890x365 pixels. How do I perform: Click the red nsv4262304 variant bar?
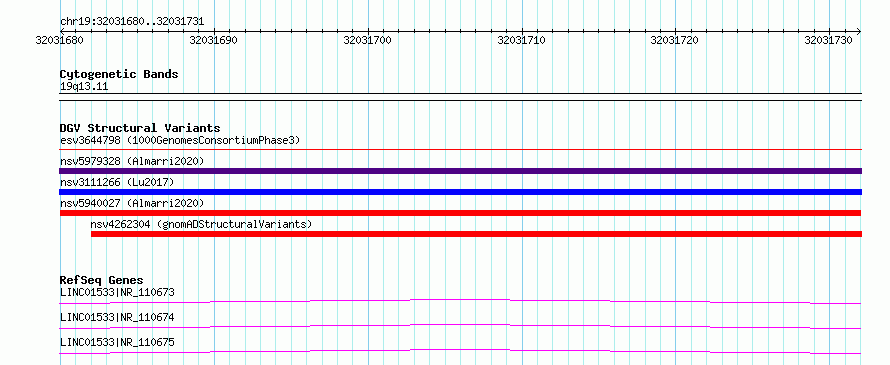476,234
